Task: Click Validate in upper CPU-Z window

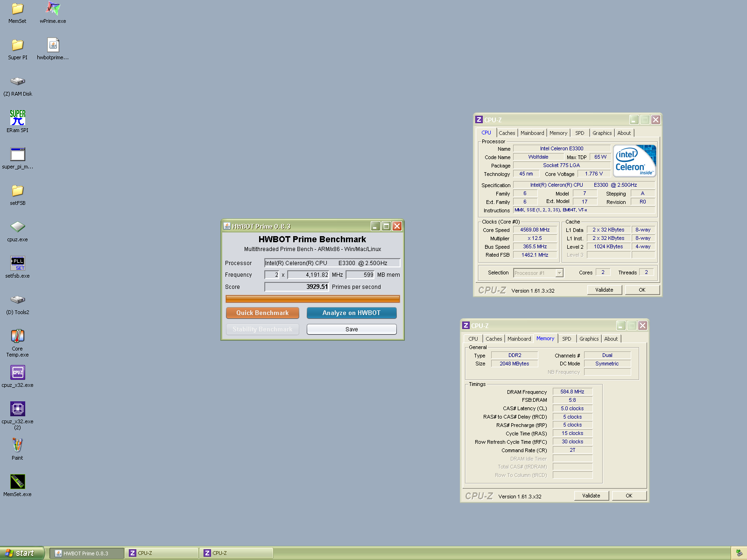Action: (x=604, y=290)
